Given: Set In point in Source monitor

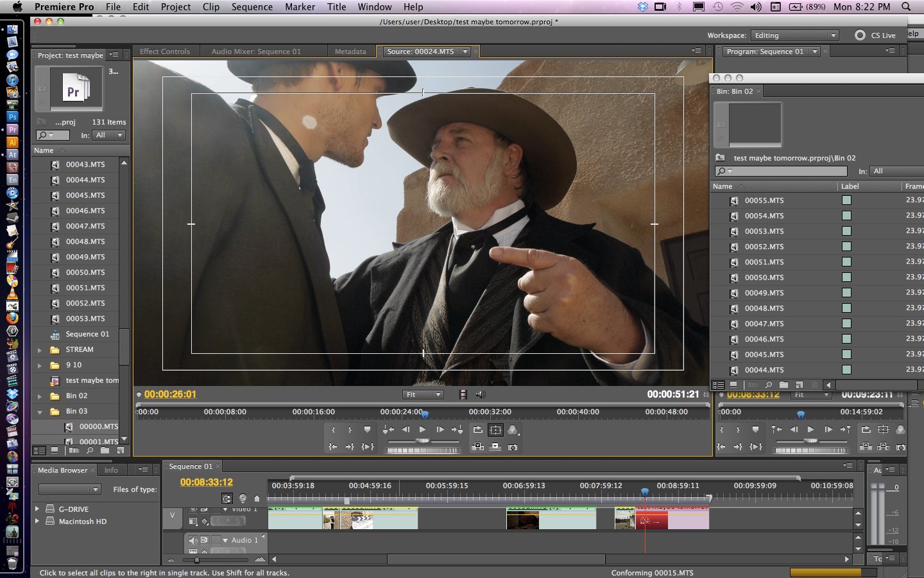Looking at the screenshot, I should click(x=333, y=430).
